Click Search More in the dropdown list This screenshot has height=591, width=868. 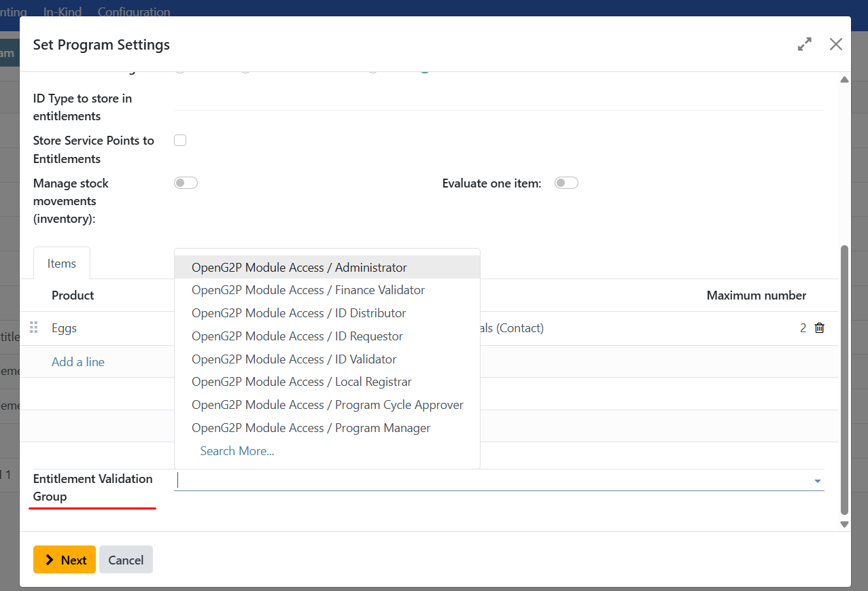click(x=237, y=451)
